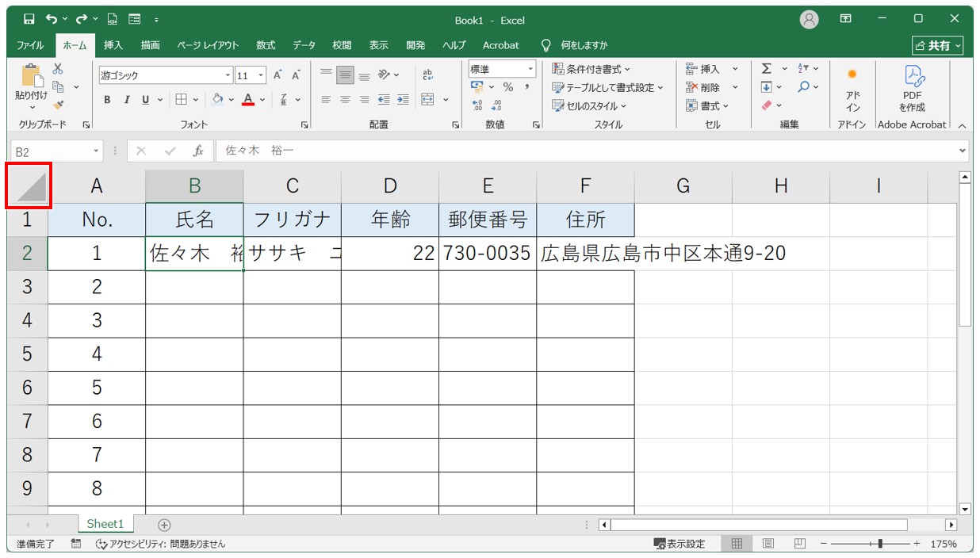Apply the fill color bucket
This screenshot has width=980, height=558.
(217, 100)
